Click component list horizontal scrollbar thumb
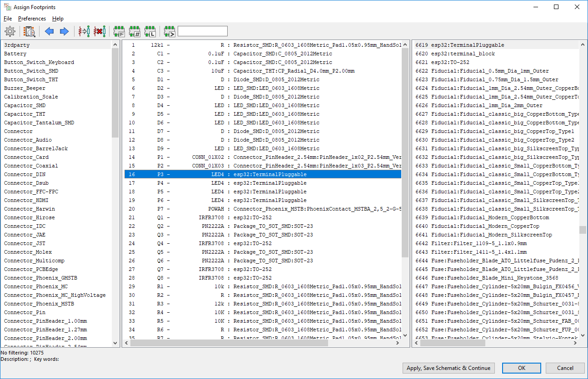The height and width of the screenshot is (379, 588). (229, 343)
